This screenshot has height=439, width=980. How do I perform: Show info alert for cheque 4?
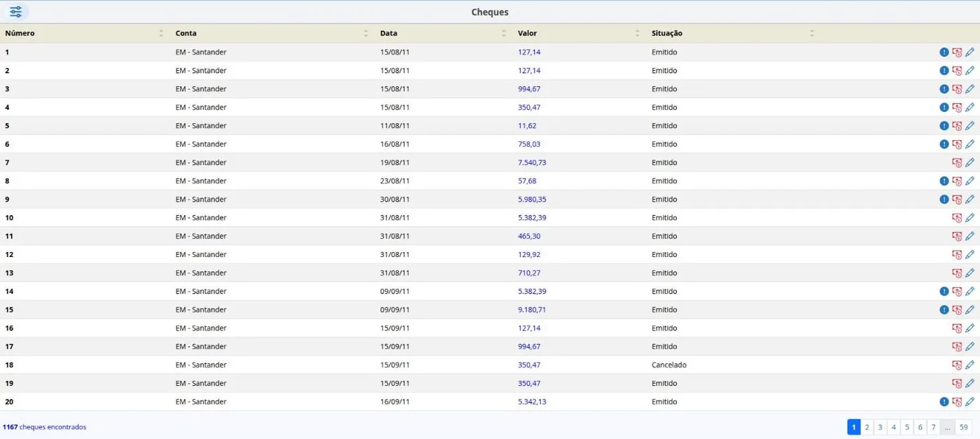pyautogui.click(x=944, y=108)
